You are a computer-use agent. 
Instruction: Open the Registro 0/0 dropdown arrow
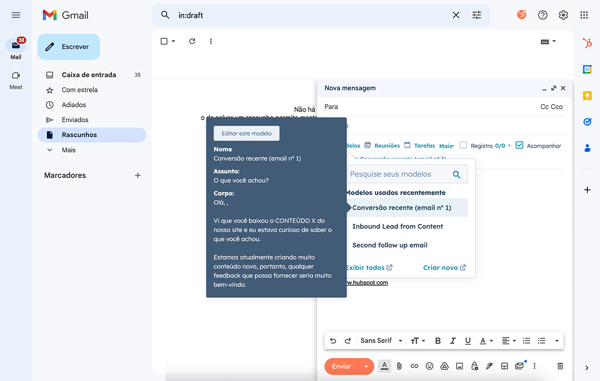tap(509, 146)
